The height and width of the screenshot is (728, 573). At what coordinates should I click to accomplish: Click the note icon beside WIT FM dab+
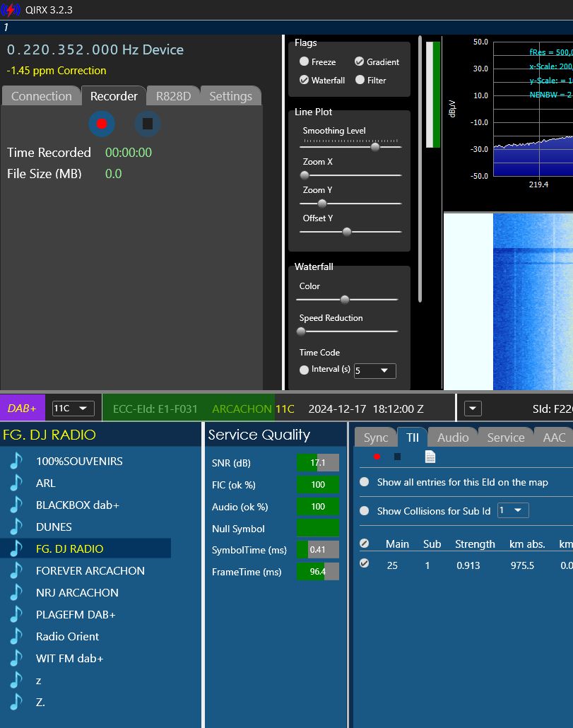[16, 658]
